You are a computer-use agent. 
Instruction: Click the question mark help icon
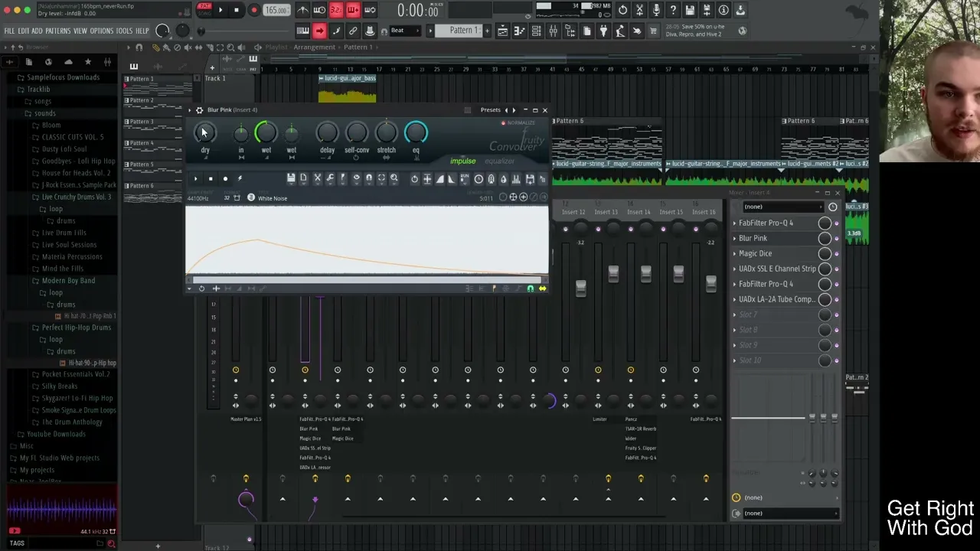(673, 10)
